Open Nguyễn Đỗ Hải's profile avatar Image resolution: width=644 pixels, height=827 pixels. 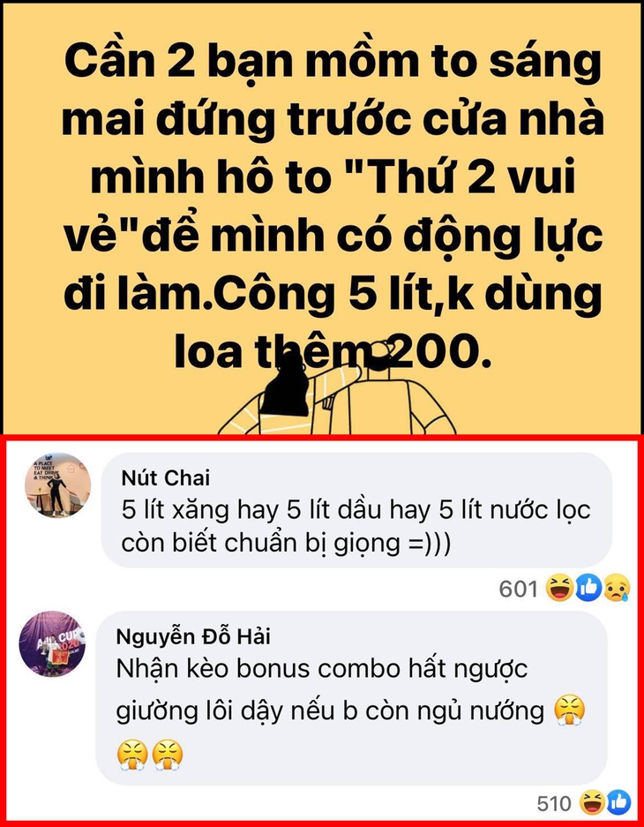tap(52, 644)
